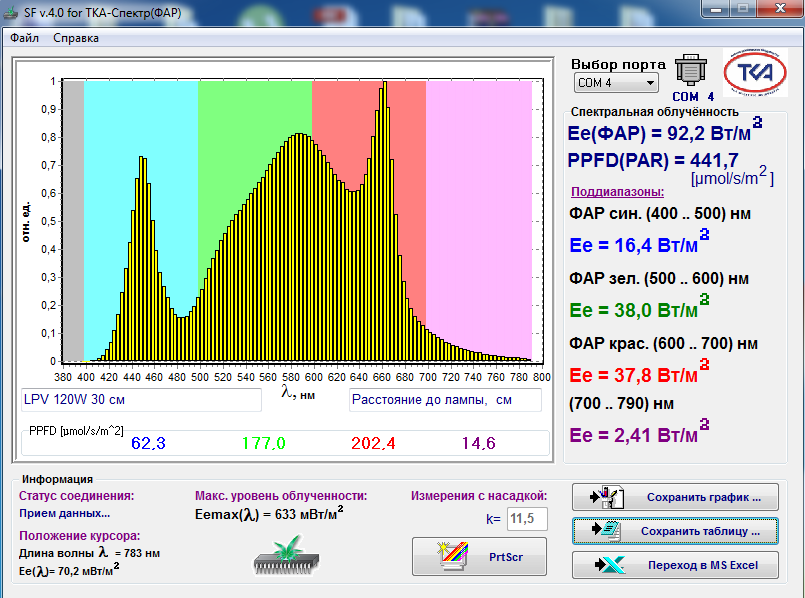Image resolution: width=805 pixels, height=598 pixels.
Task: Click the COM 4 indicator under connector
Action: (693, 97)
